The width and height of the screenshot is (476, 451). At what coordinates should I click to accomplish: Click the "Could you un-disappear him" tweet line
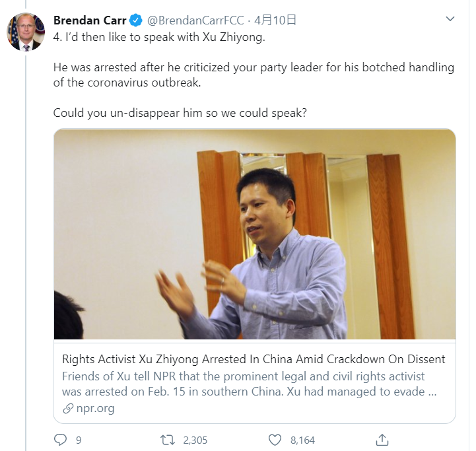coord(180,113)
